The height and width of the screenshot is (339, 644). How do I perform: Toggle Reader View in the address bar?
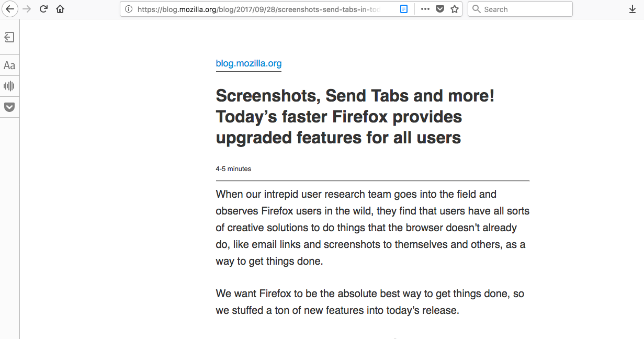click(x=404, y=9)
